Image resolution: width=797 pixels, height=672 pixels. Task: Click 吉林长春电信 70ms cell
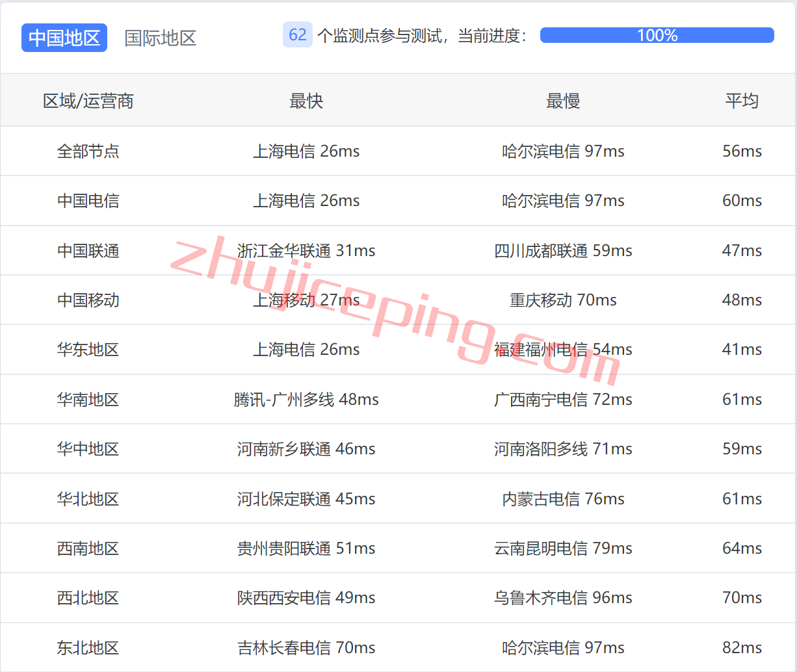(306, 647)
